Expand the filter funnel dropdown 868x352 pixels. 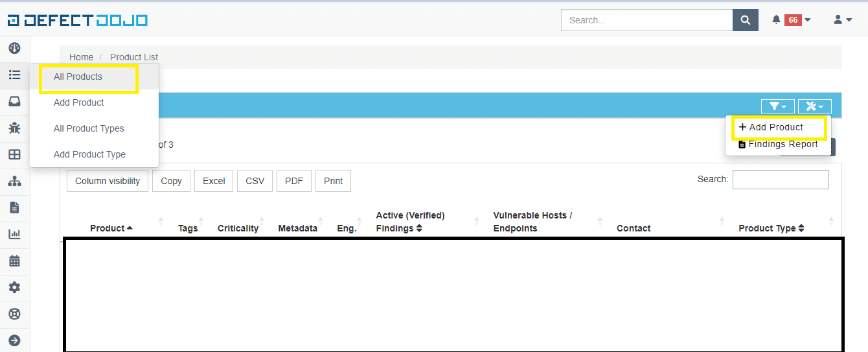[777, 106]
